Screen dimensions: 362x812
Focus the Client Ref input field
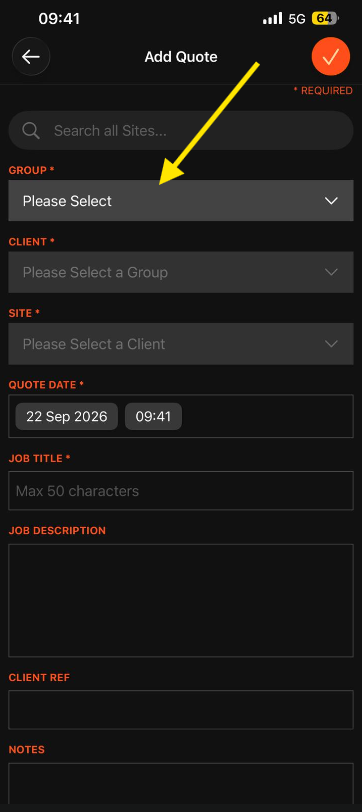pyautogui.click(x=181, y=709)
